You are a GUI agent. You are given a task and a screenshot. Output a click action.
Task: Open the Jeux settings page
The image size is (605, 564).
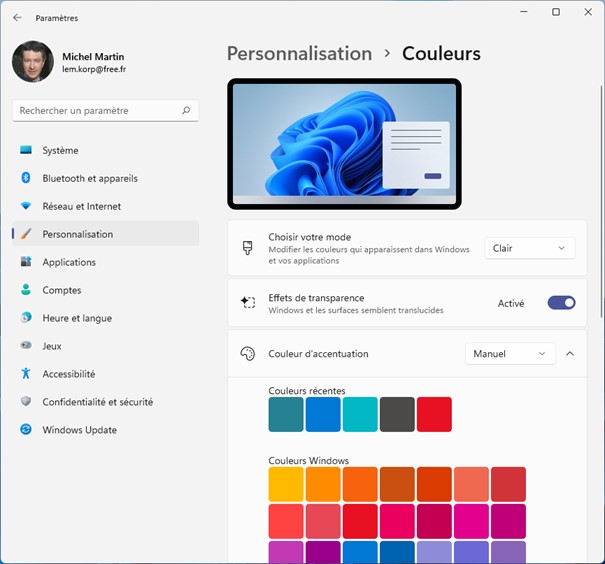(52, 346)
